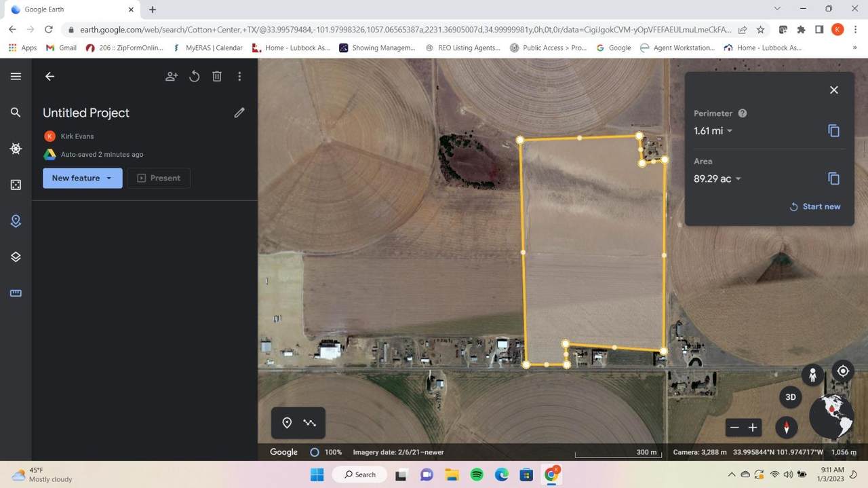Viewport: 868px width, 488px height.
Task: Open Microsoft Edge from the taskbar
Action: point(502,474)
